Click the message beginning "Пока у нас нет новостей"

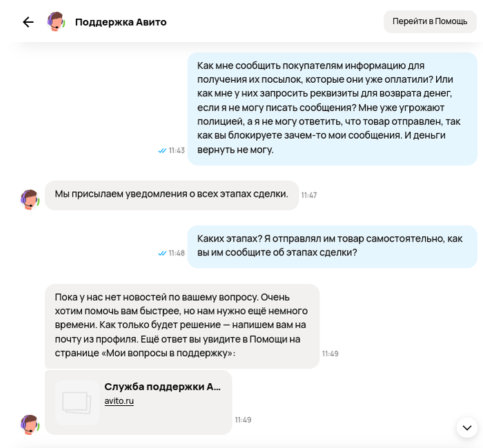point(182,326)
